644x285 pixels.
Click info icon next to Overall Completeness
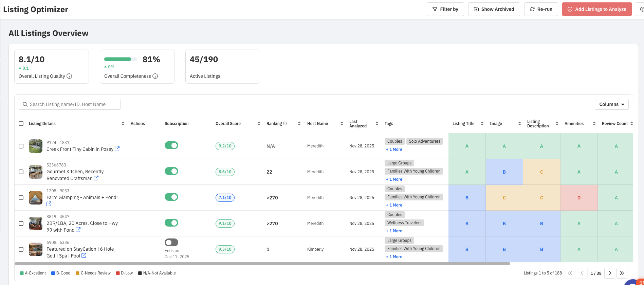click(155, 76)
